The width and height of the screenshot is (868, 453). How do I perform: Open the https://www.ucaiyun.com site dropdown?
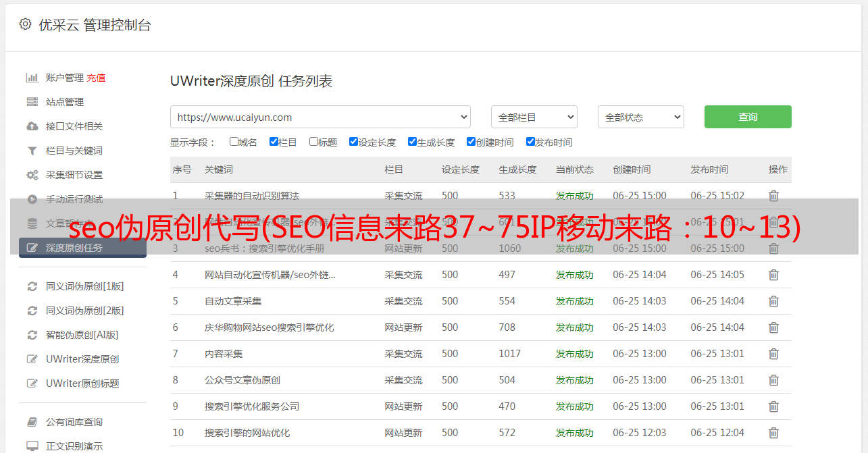click(x=320, y=117)
